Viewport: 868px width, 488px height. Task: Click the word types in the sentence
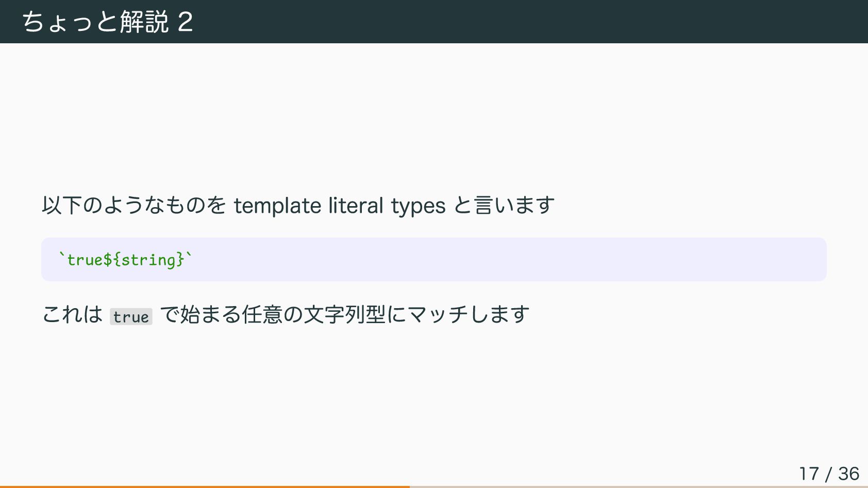(x=418, y=206)
